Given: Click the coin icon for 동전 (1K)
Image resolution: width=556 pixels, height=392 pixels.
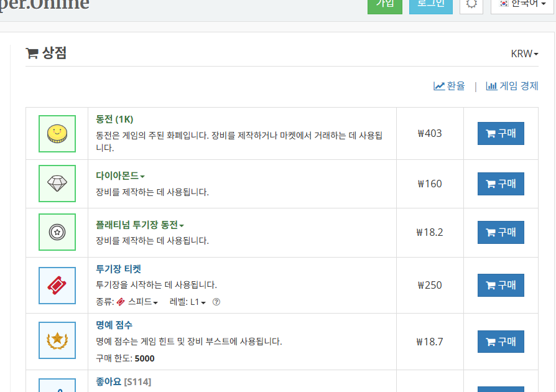Looking at the screenshot, I should pyautogui.click(x=57, y=133).
